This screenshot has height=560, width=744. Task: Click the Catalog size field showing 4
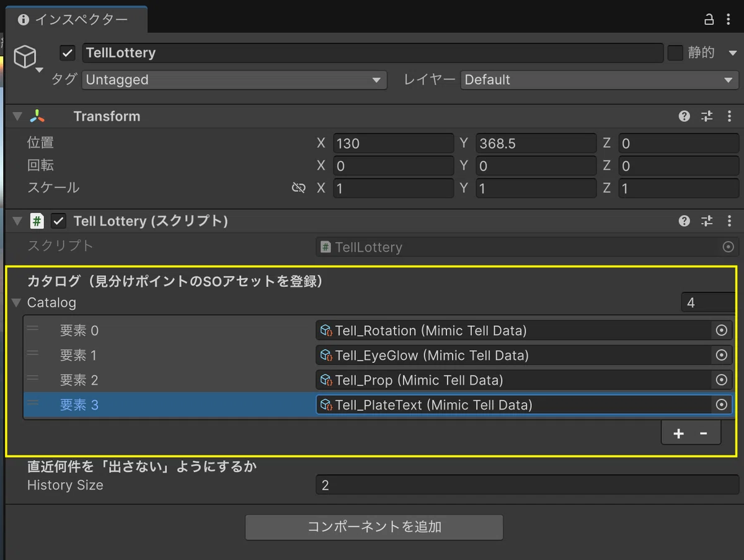pyautogui.click(x=709, y=303)
